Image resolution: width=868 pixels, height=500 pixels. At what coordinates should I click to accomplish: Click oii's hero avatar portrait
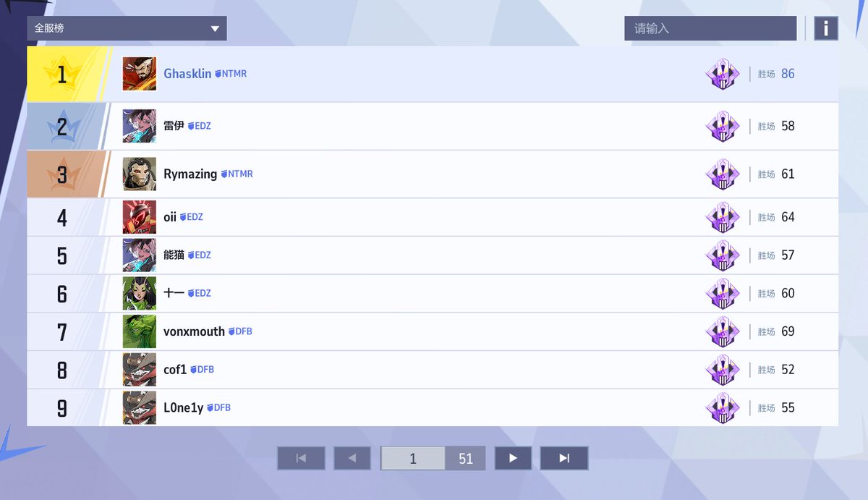[x=139, y=216]
